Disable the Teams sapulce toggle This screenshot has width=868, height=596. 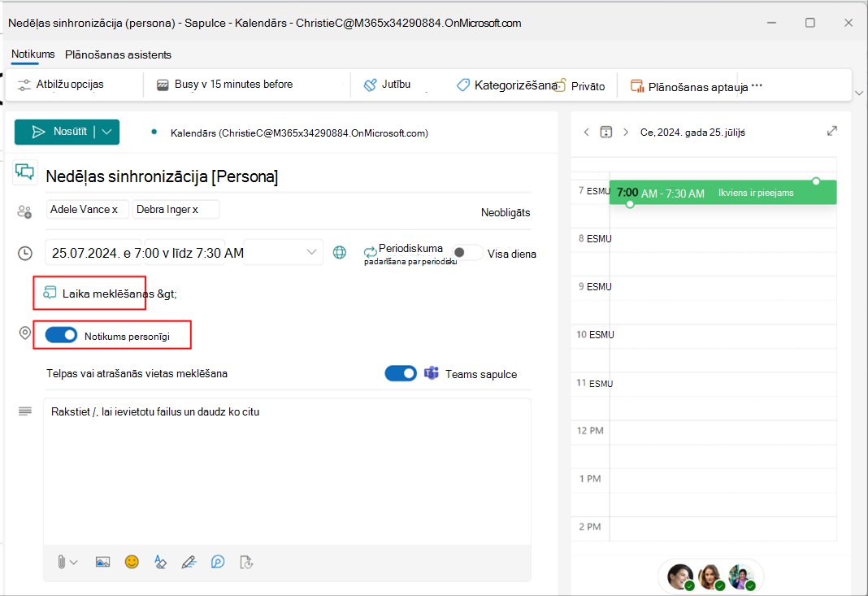coord(401,373)
